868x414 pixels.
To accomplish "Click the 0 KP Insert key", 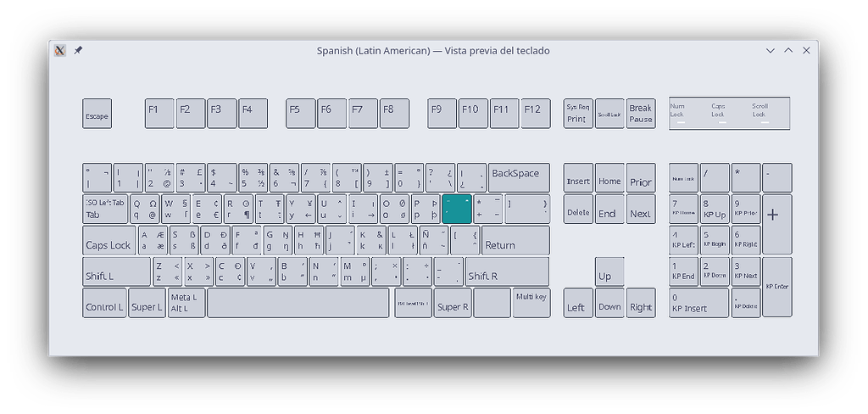I will pyautogui.click(x=699, y=303).
